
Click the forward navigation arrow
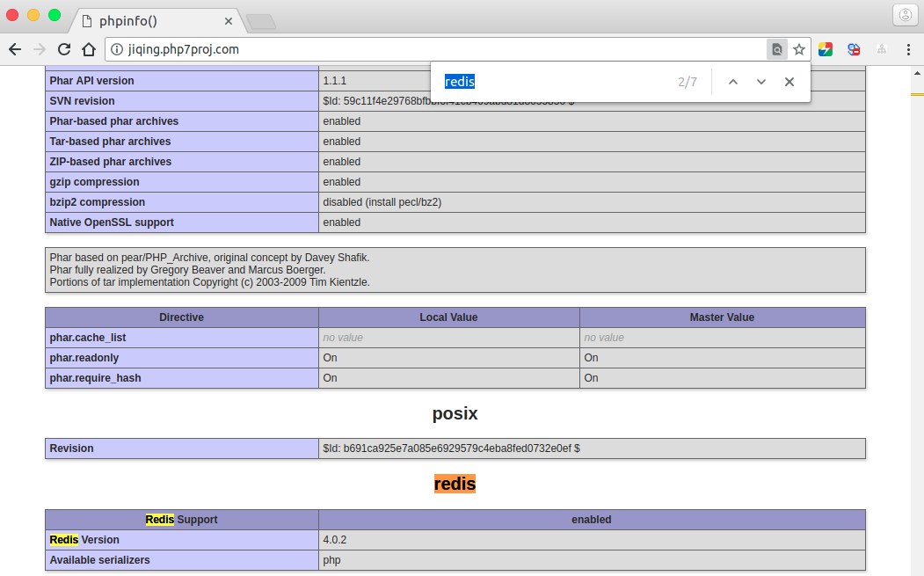point(40,49)
